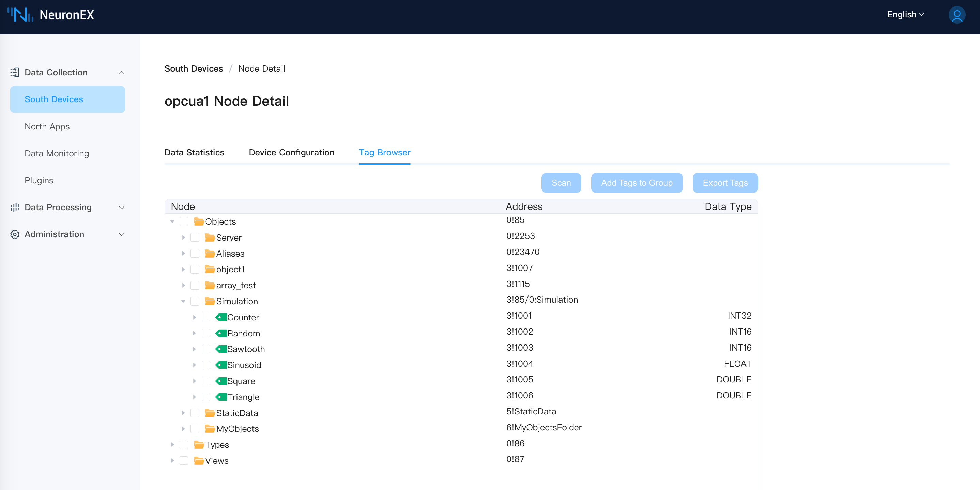Click the green Counter tag icon

(x=221, y=317)
